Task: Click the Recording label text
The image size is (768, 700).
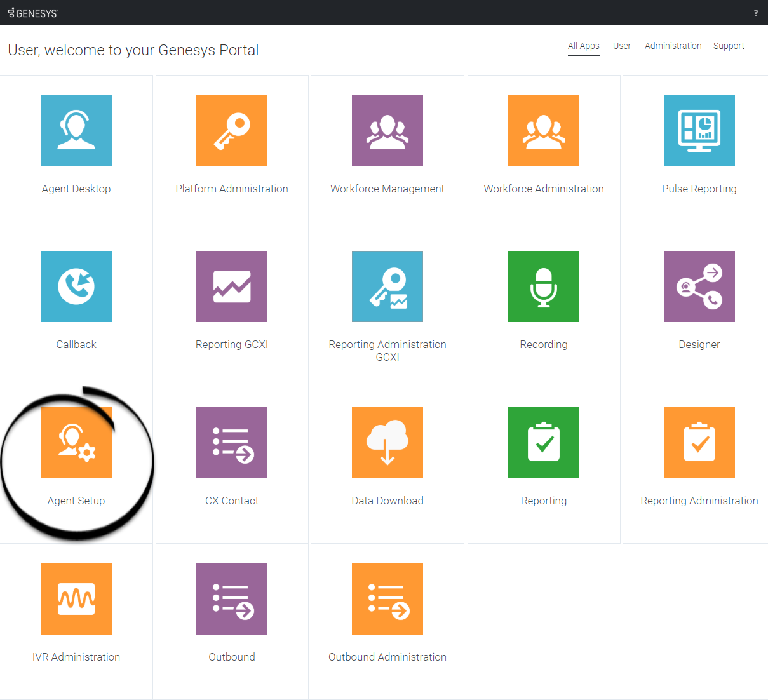Action: (544, 344)
